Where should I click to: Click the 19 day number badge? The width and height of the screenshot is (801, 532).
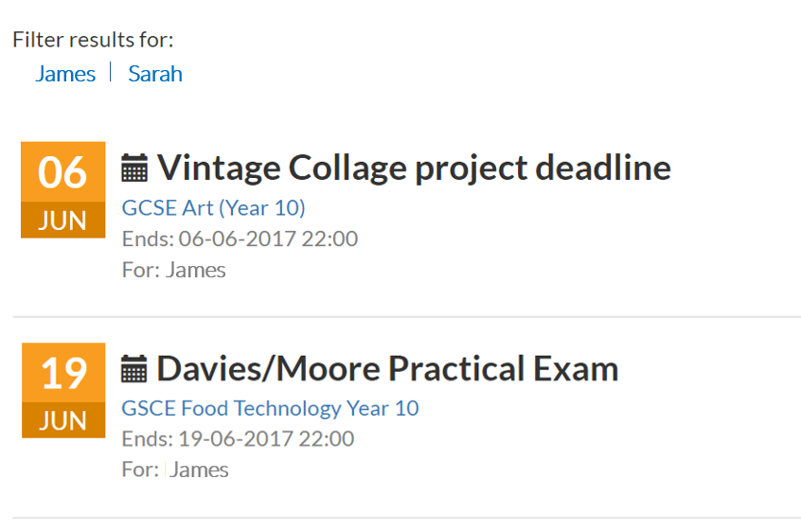point(63,373)
